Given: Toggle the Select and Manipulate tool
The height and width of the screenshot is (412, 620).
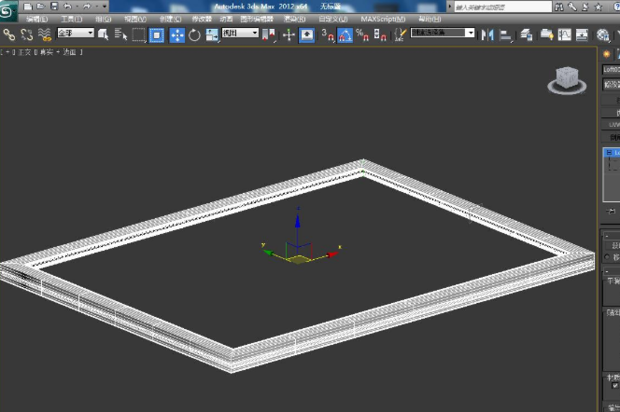Looking at the screenshot, I should pos(289,35).
